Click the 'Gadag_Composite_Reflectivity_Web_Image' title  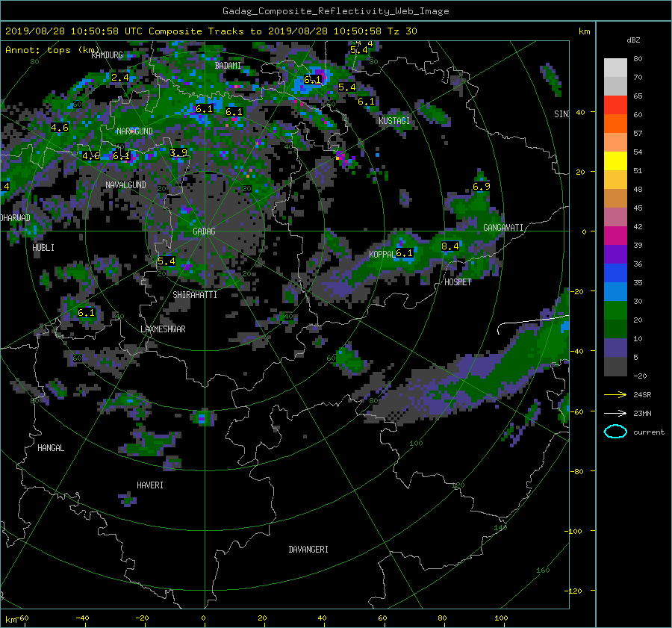(335, 11)
